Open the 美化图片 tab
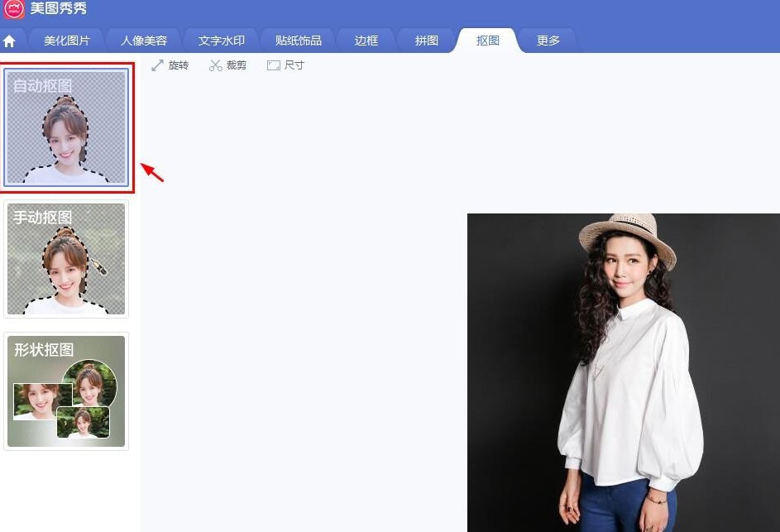This screenshot has width=780, height=532. point(67,41)
